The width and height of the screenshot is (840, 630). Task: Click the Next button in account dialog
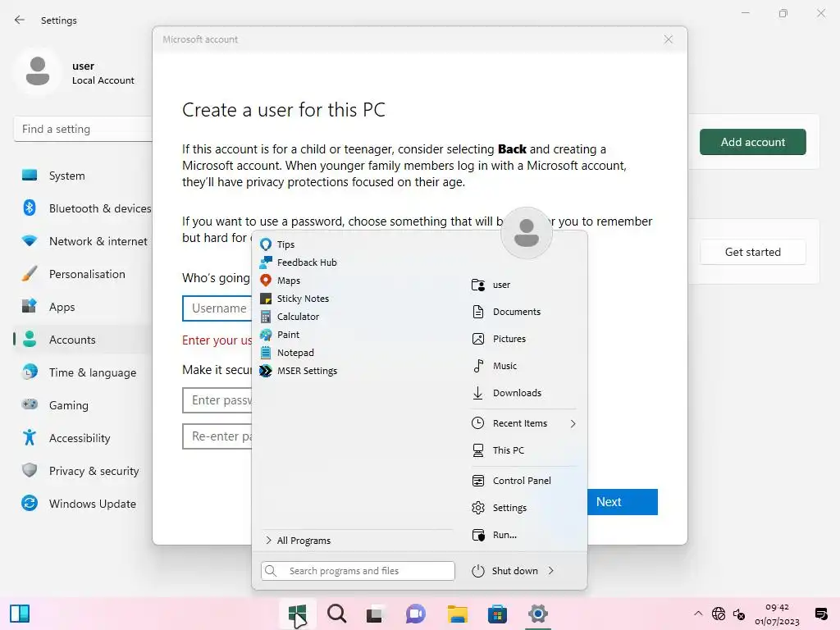(x=623, y=502)
